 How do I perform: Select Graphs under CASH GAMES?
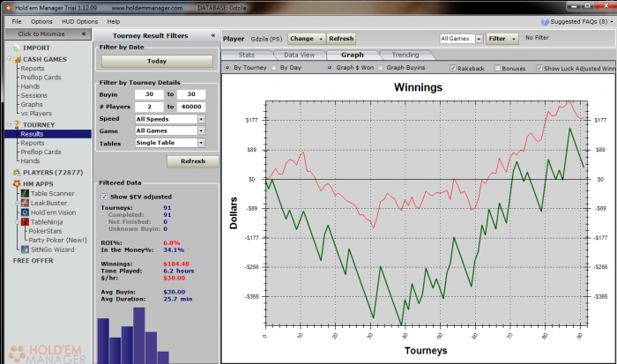[32, 105]
